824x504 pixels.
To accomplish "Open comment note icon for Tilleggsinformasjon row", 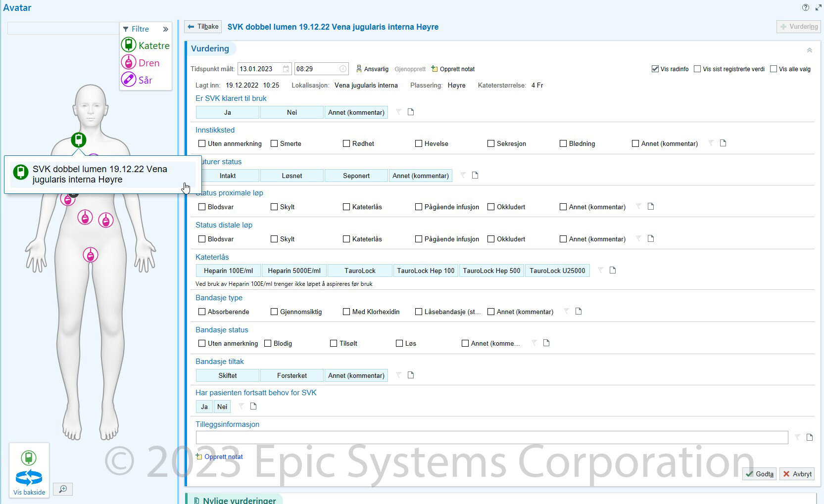I will coord(810,437).
